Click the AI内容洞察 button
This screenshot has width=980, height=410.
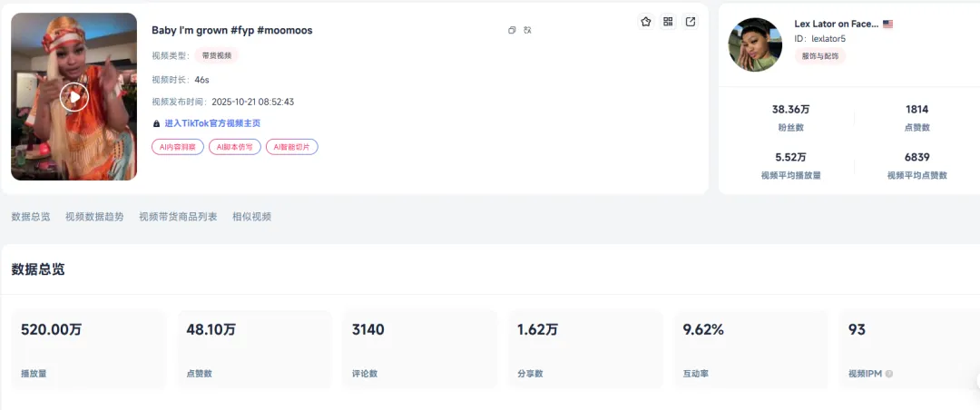pos(178,147)
